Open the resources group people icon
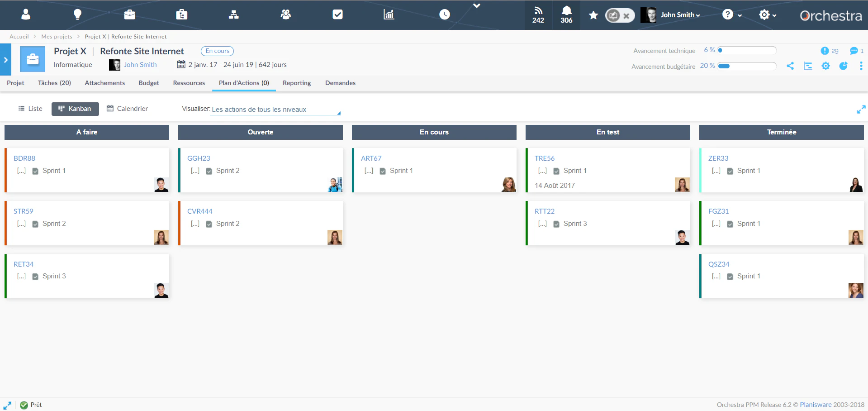The image size is (868, 411). (x=285, y=14)
